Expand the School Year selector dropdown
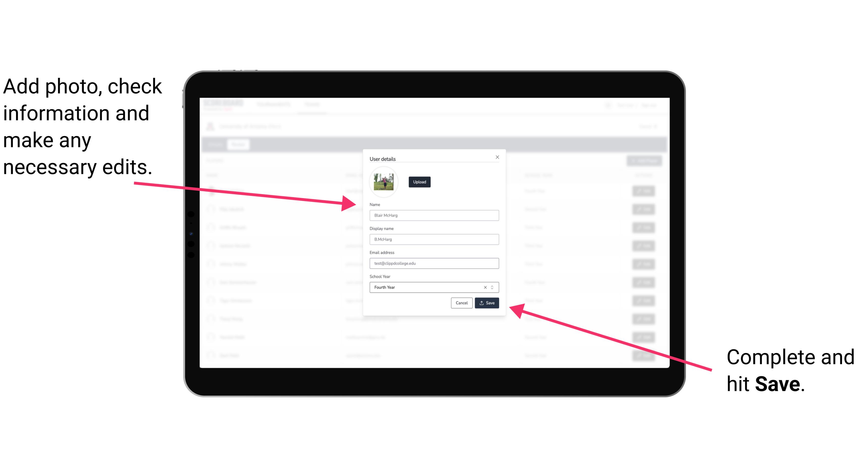868x467 pixels. coord(493,287)
